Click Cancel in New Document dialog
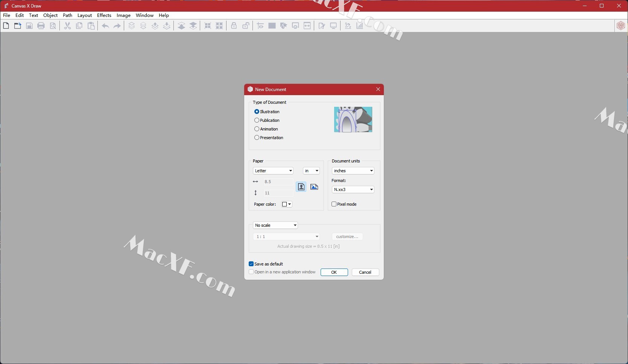Screen dimensions: 628x364 (x=365, y=272)
